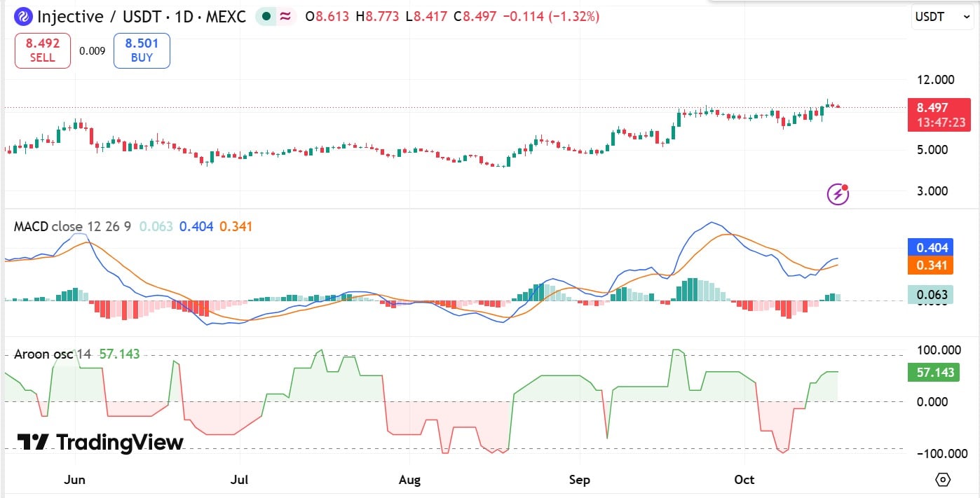Click the Sep label on the time axis
This screenshot has height=498, width=980.
click(580, 480)
